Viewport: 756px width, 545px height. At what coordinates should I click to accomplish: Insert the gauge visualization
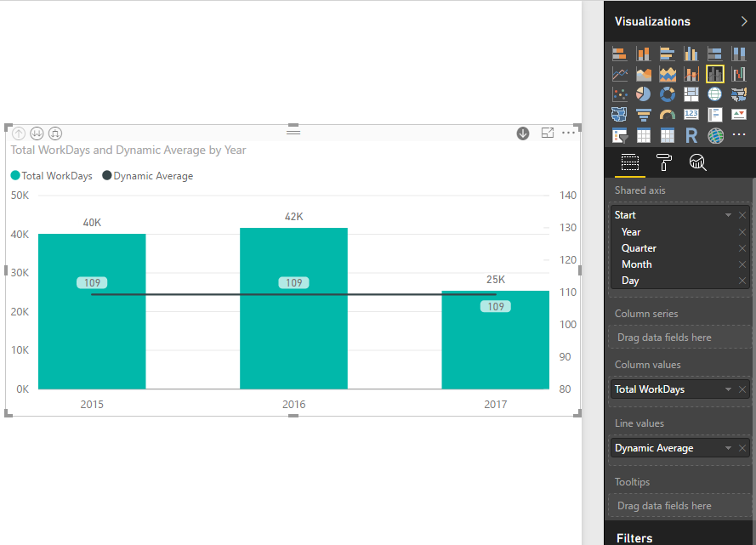(x=668, y=115)
